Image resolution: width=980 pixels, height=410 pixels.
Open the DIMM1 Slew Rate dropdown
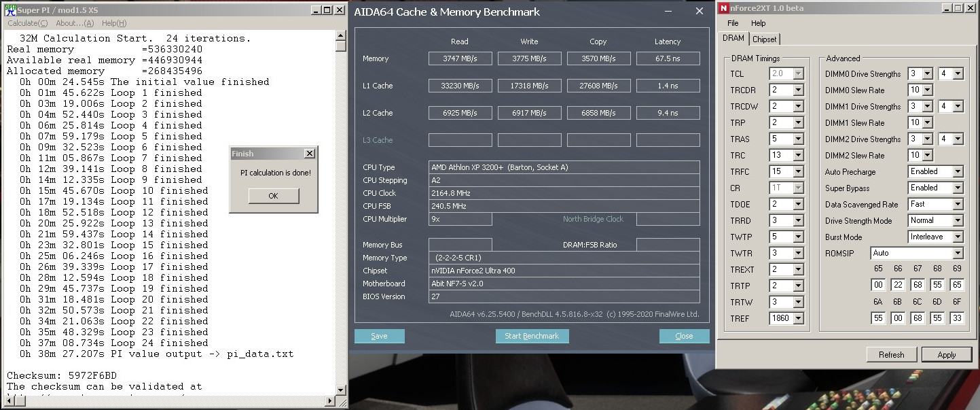click(x=927, y=122)
